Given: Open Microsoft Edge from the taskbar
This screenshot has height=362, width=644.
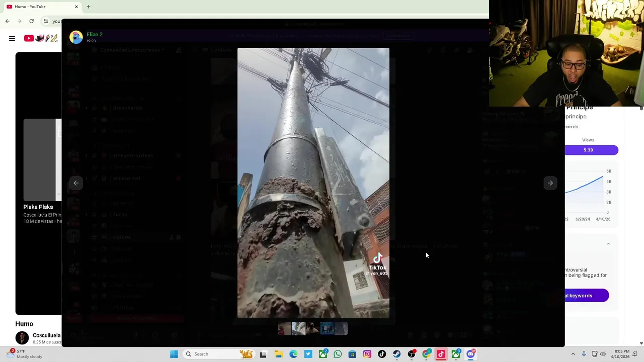Looking at the screenshot, I should point(293,354).
